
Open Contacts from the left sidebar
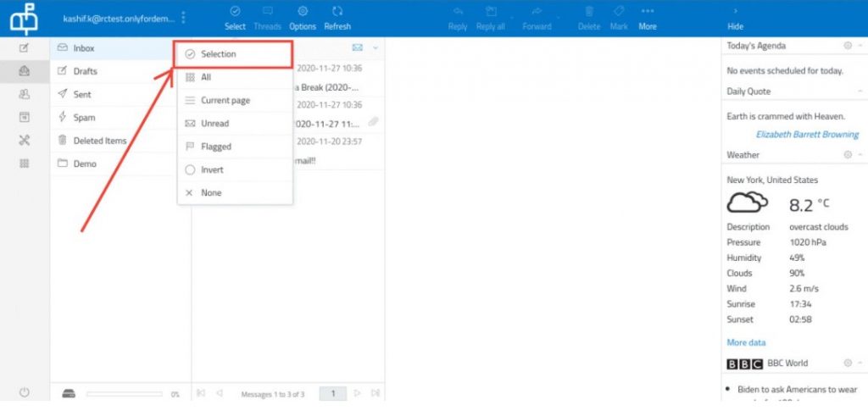point(24,95)
